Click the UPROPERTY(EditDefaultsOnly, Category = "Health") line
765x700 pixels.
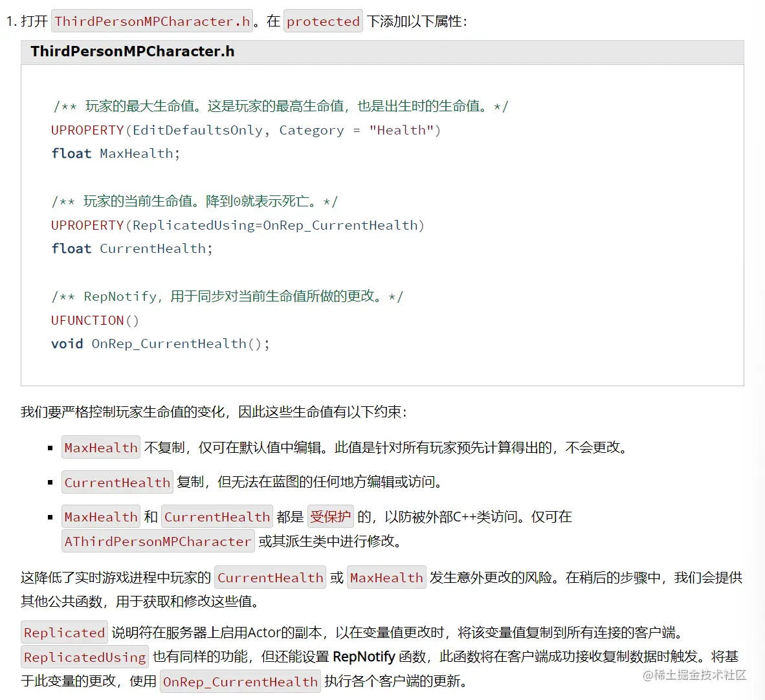246,130
